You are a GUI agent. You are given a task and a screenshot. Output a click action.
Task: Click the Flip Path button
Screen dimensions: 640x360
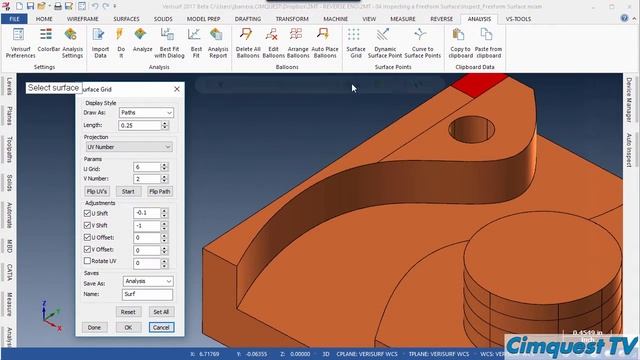click(x=160, y=191)
